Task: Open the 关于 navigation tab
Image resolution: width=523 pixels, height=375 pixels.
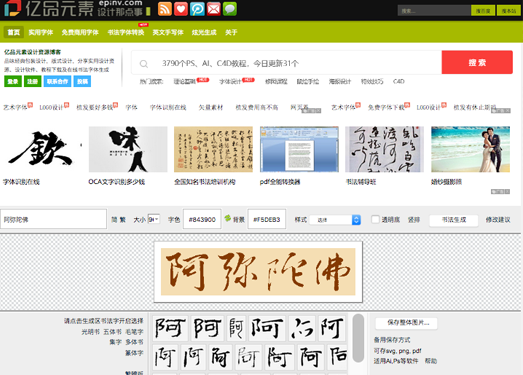Action: (x=231, y=32)
